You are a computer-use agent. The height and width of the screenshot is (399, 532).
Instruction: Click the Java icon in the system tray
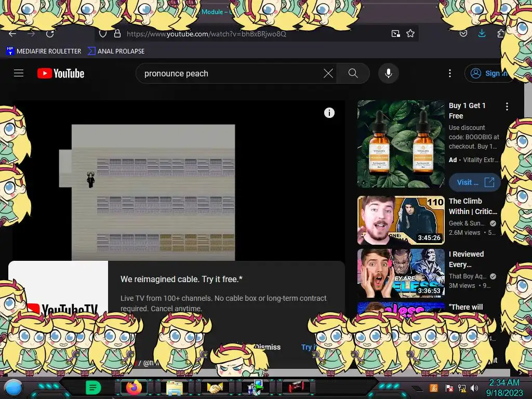click(434, 388)
